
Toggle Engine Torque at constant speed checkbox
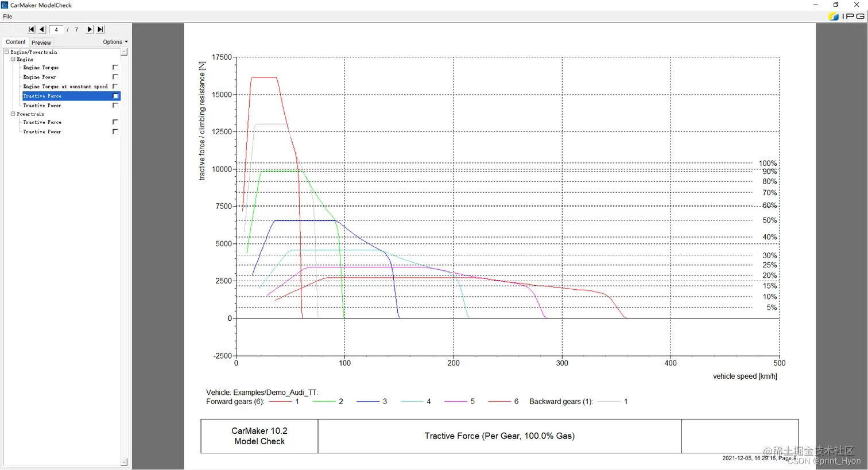point(115,86)
